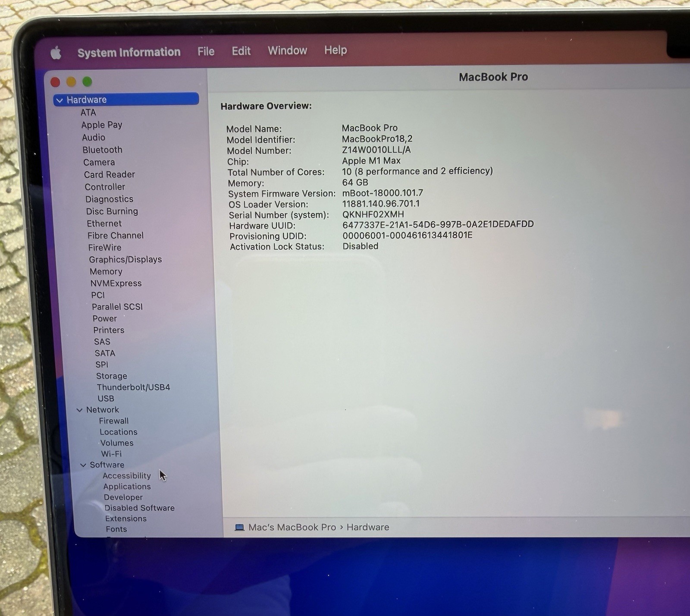The height and width of the screenshot is (616, 690).
Task: Select Camera in the sidebar
Action: coord(99,163)
